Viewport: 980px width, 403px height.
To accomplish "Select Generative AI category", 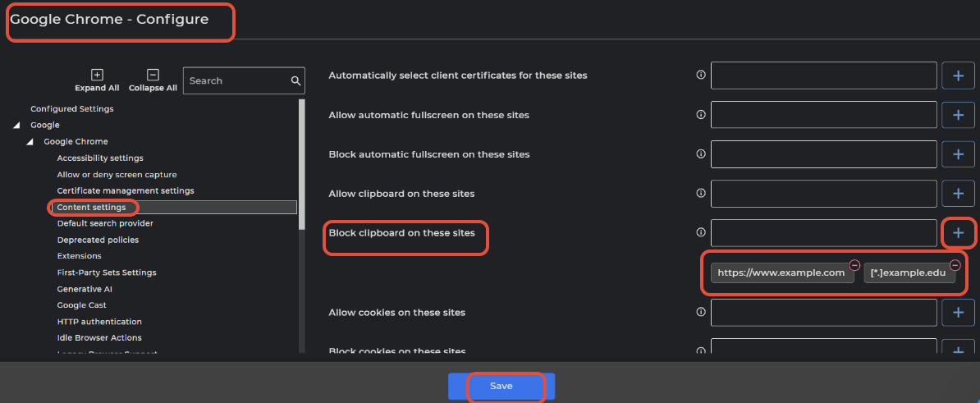I will (85, 289).
